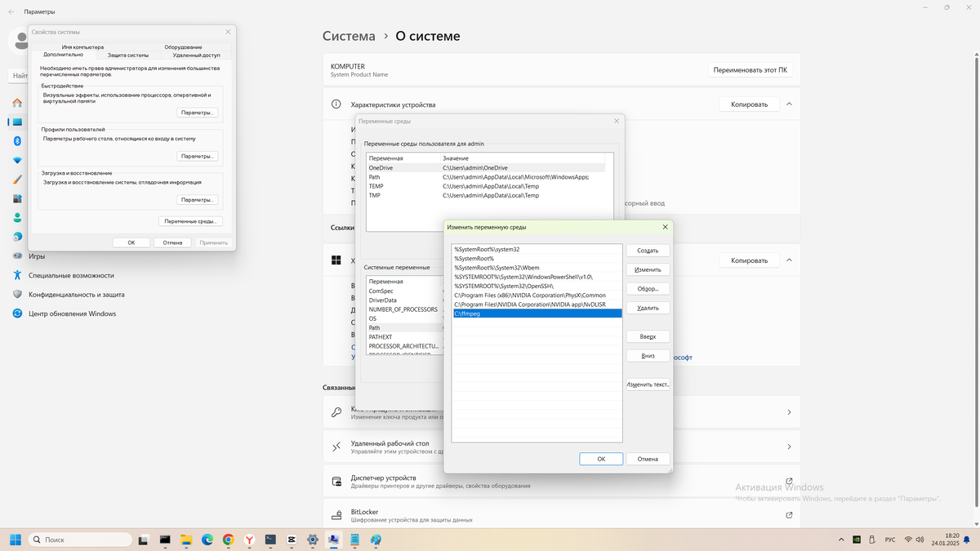The image size is (980, 551).
Task: Confirm with OK in Изменить переменную среды
Action: pos(601,459)
